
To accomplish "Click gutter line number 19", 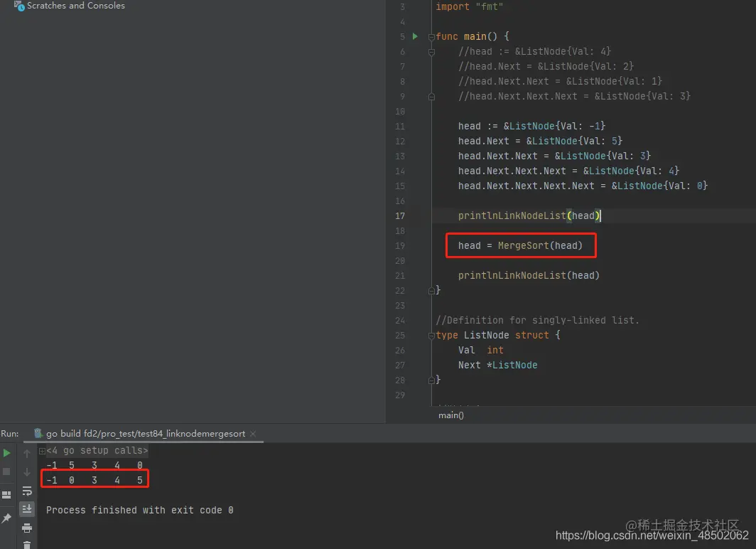I will [400, 246].
